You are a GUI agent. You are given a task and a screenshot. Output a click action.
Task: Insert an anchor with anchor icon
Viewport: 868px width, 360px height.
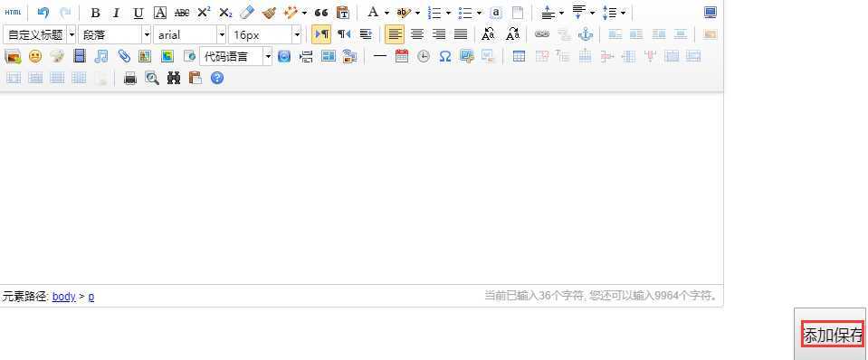585,34
